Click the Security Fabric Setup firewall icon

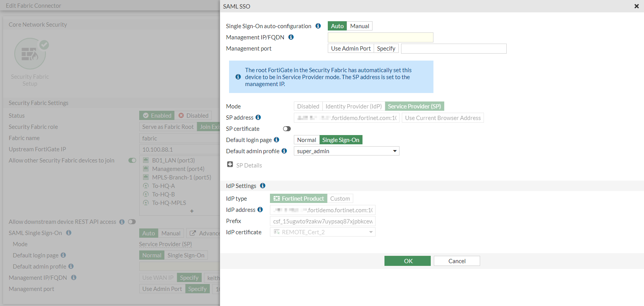tap(30, 54)
